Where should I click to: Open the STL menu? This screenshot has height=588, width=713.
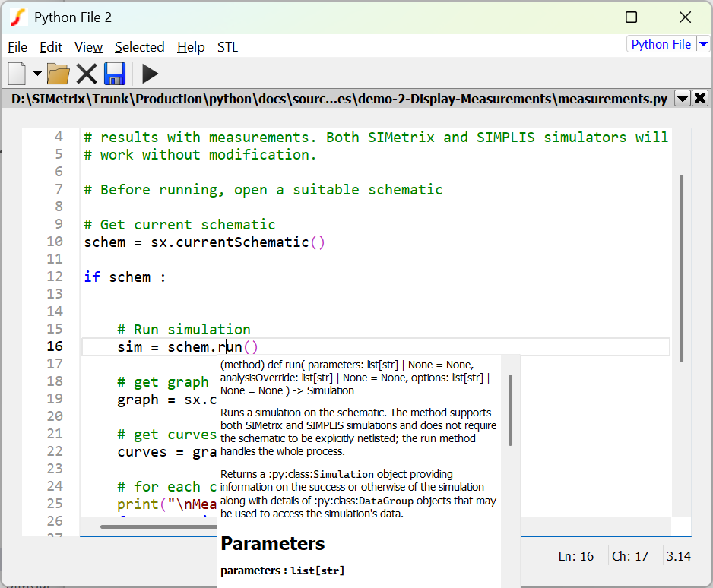227,47
